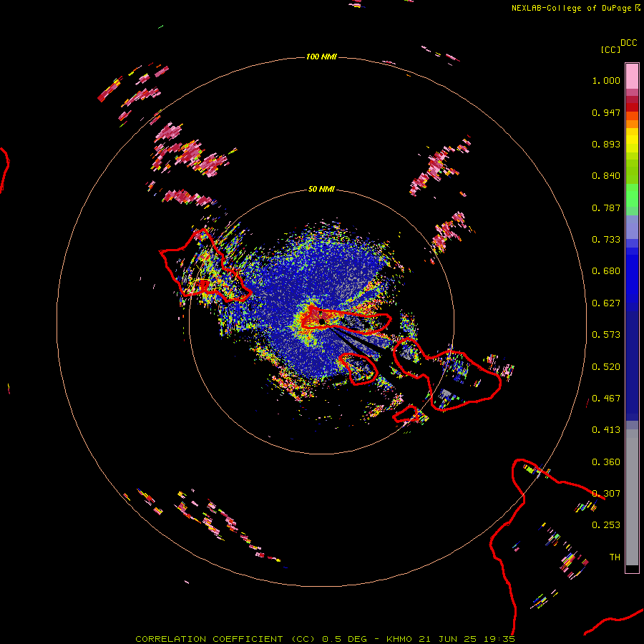The width and height of the screenshot is (644, 644).
Task: Click the NEXLAB-College of DuPage credit text
Action: tap(571, 8)
